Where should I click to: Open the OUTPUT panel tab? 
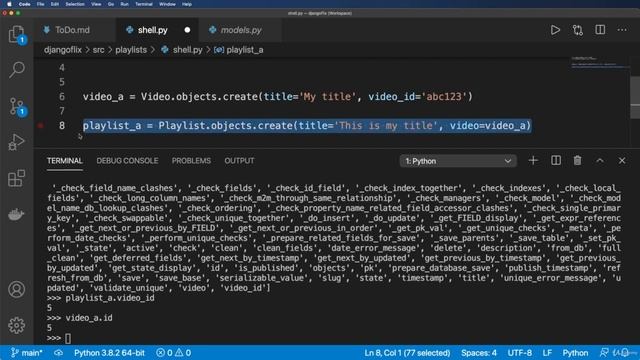(239, 161)
